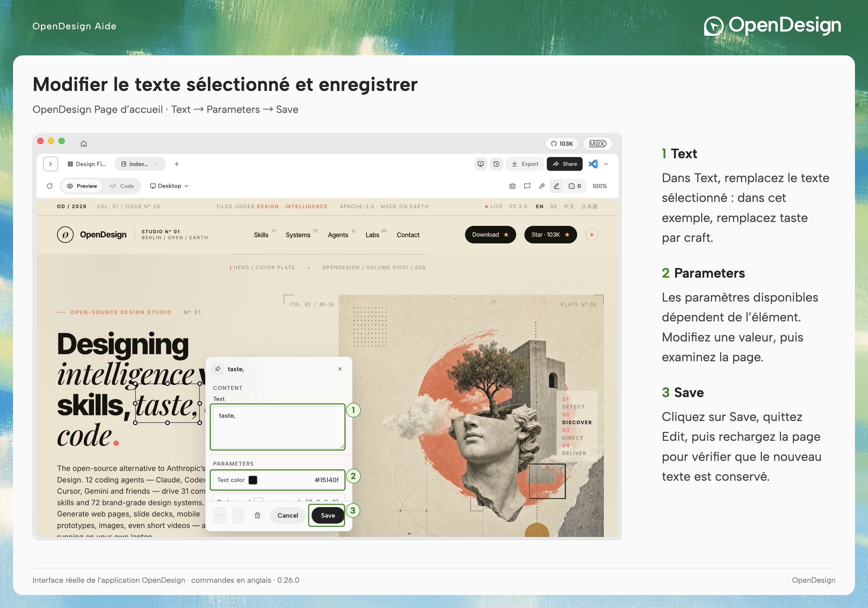Delete the element with the trash icon
Viewport: 868px width, 608px height.
(x=257, y=515)
